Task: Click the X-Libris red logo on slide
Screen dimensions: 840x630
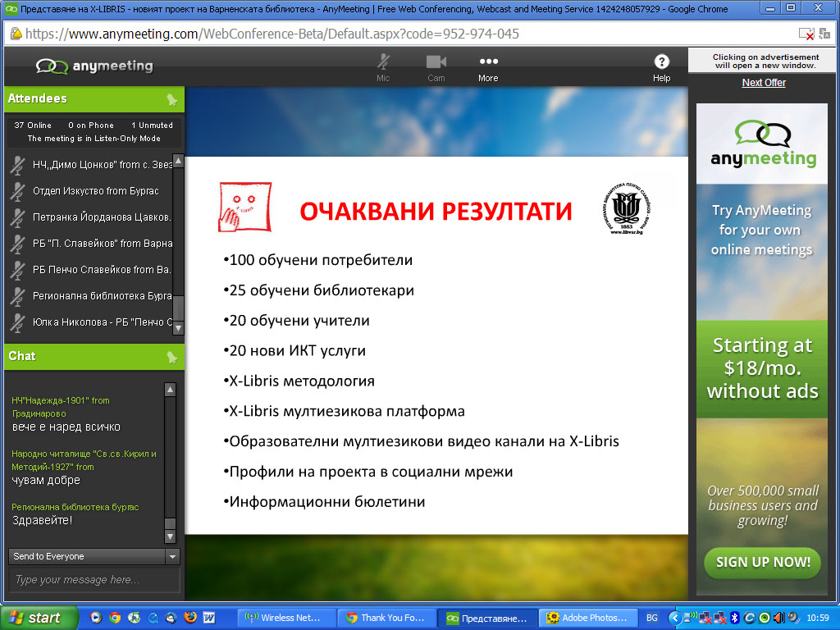Action: [x=244, y=208]
